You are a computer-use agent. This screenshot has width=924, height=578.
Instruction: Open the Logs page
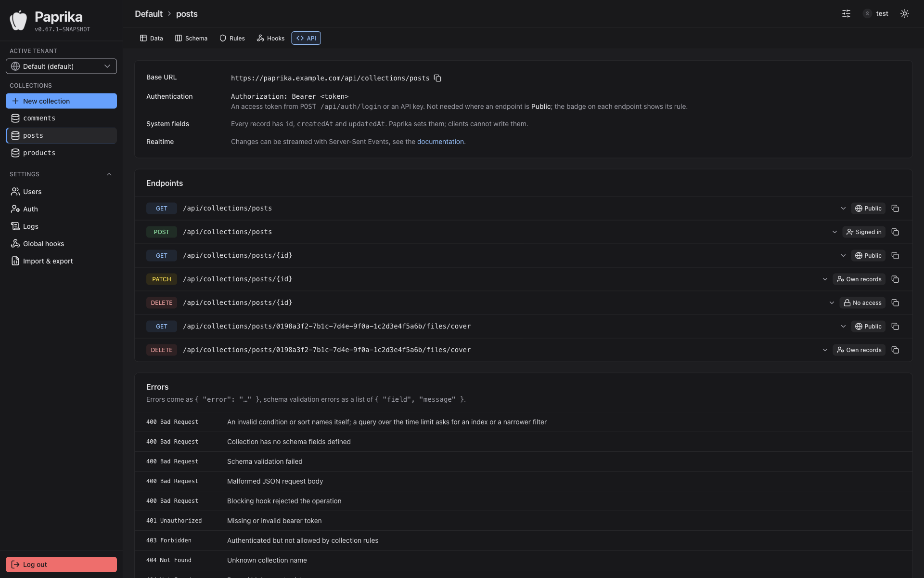[61, 226]
